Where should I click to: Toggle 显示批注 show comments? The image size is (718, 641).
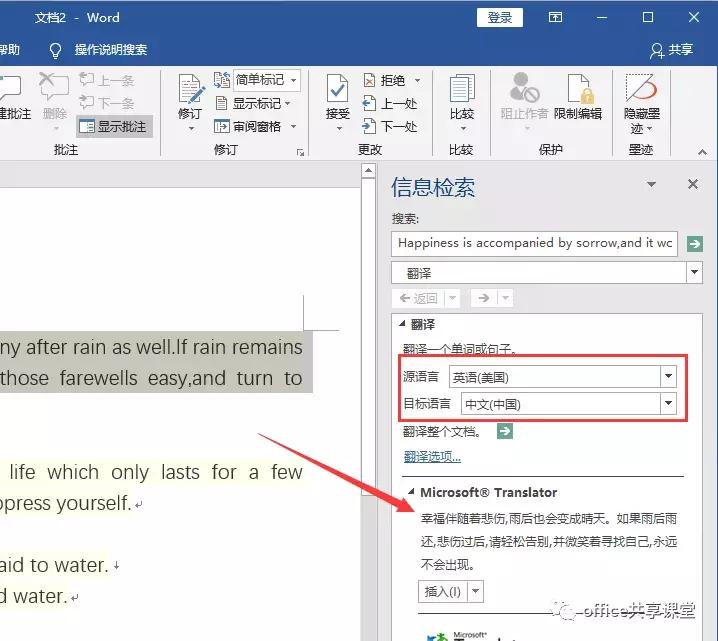click(x=114, y=126)
